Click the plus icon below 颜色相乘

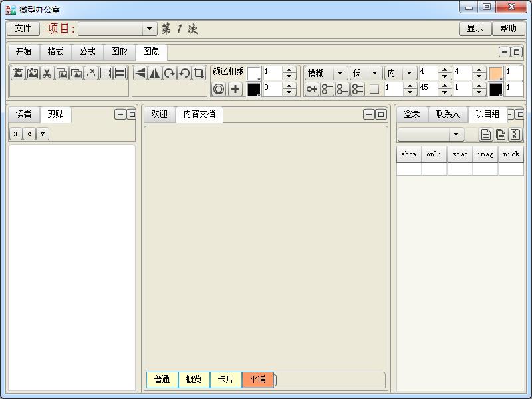[x=235, y=90]
